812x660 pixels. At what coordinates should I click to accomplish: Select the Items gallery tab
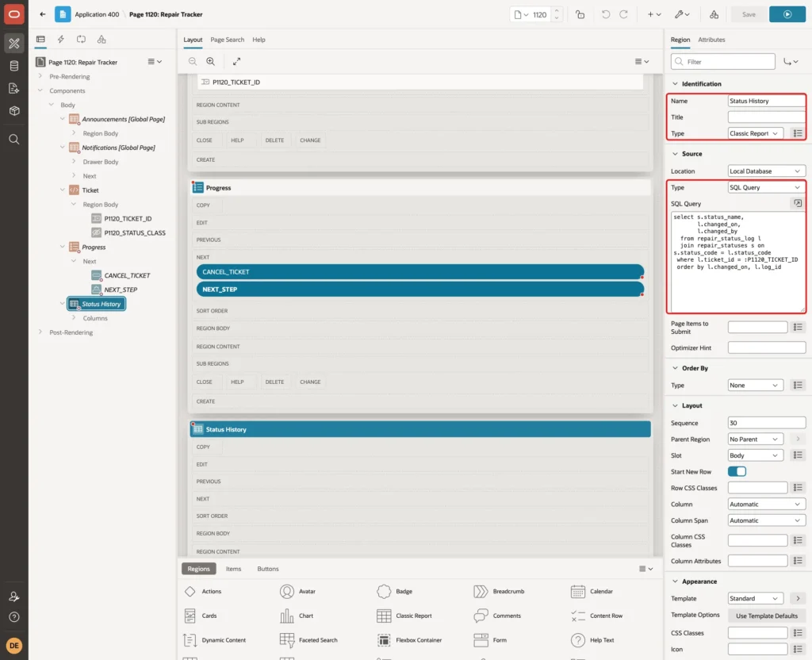pos(234,569)
